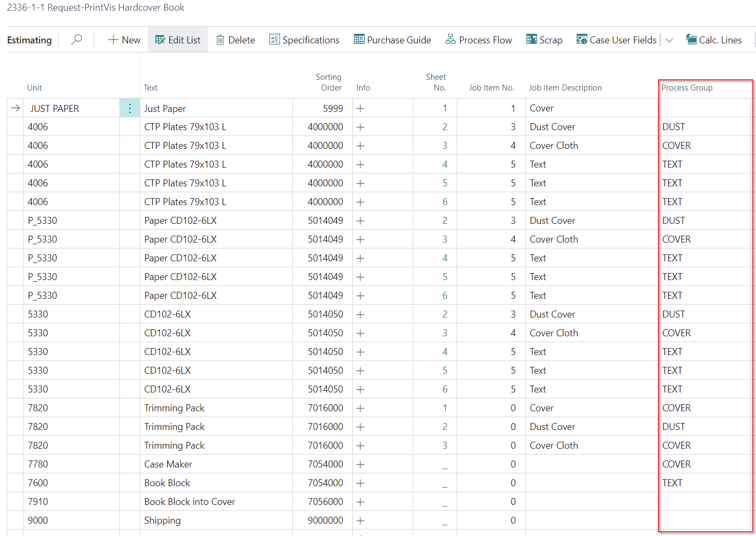Toggle the Edit List button
Viewport: 756px width, 536px height.
click(177, 40)
